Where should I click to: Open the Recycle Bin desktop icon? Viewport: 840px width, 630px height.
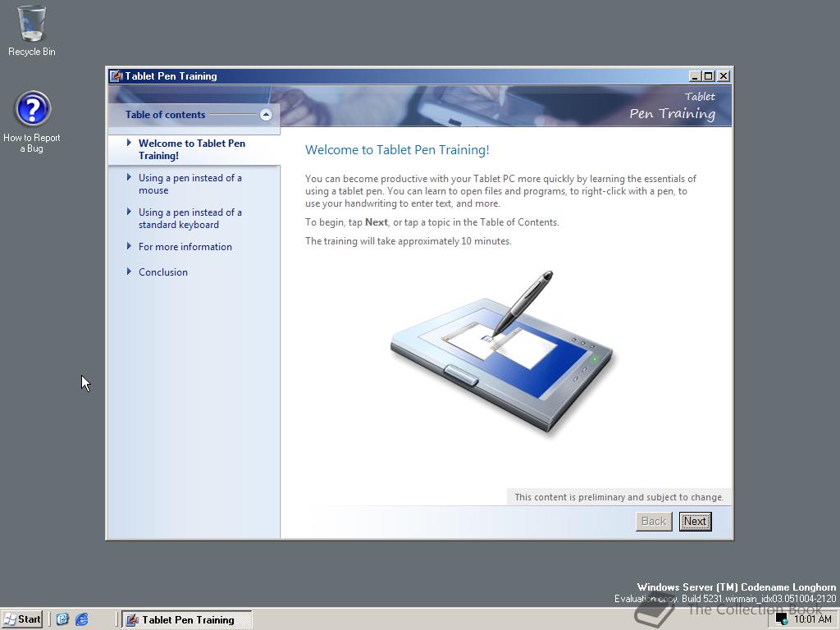coord(32,30)
